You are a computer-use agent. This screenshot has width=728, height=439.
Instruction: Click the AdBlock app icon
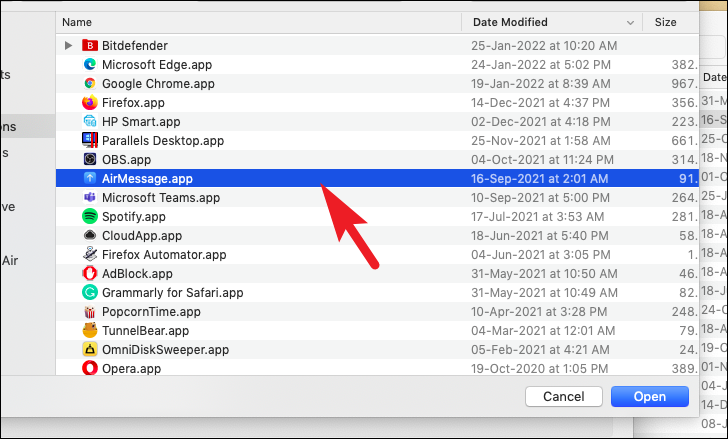point(90,274)
